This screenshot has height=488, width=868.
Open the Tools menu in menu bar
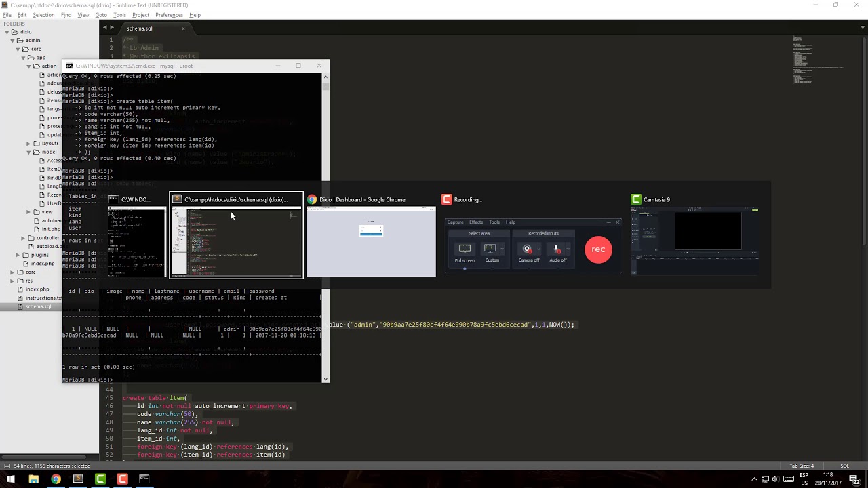click(119, 15)
